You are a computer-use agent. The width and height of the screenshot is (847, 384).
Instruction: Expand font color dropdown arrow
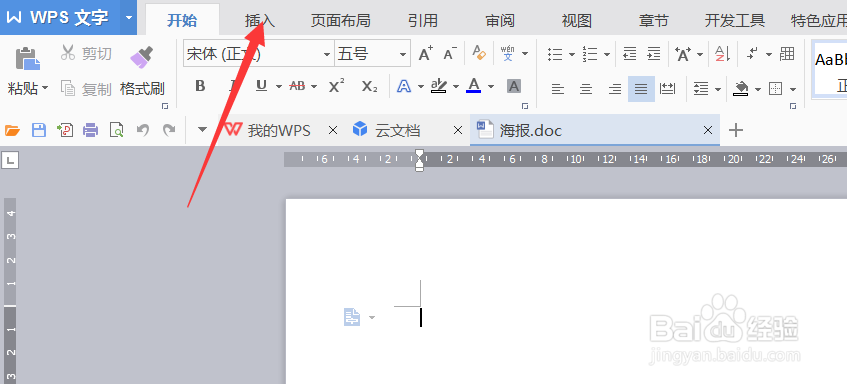490,87
